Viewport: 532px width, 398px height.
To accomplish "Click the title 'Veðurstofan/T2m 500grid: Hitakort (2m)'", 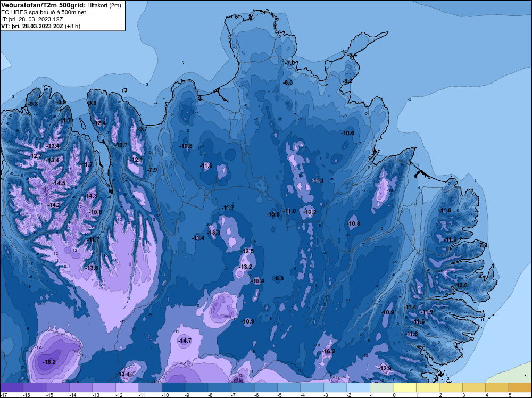I will click(61, 5).
